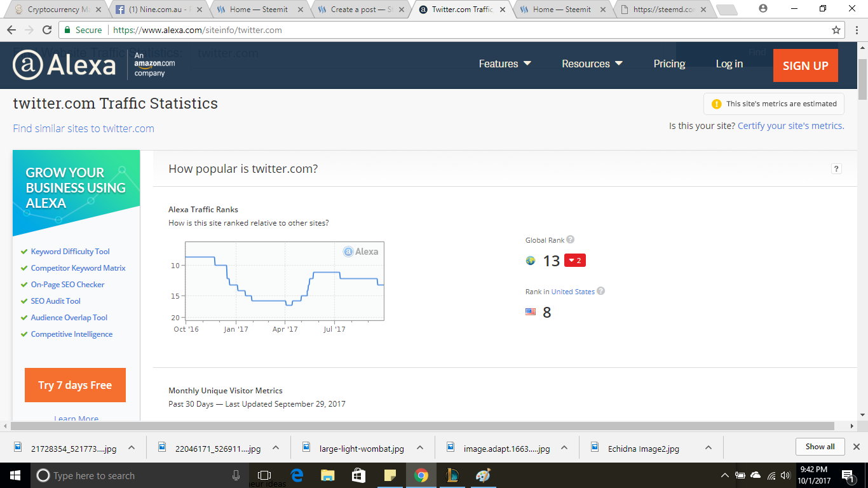Click the Log in link
The image size is (868, 488).
[x=729, y=64]
